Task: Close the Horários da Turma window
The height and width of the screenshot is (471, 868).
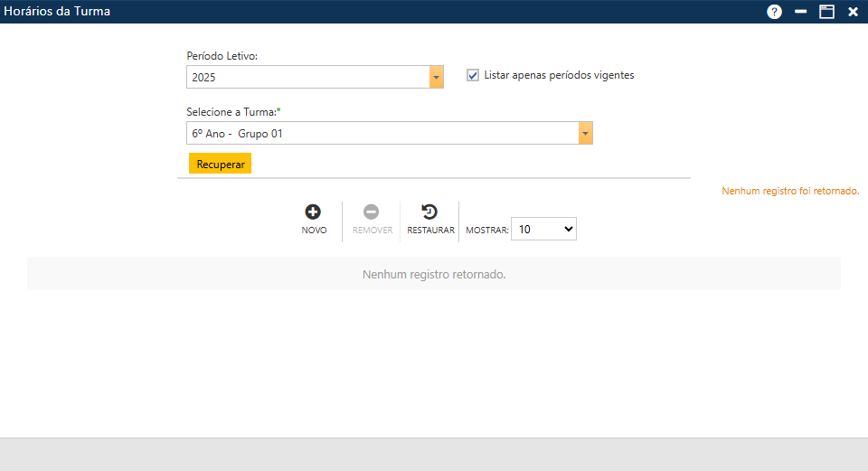Action: (853, 12)
